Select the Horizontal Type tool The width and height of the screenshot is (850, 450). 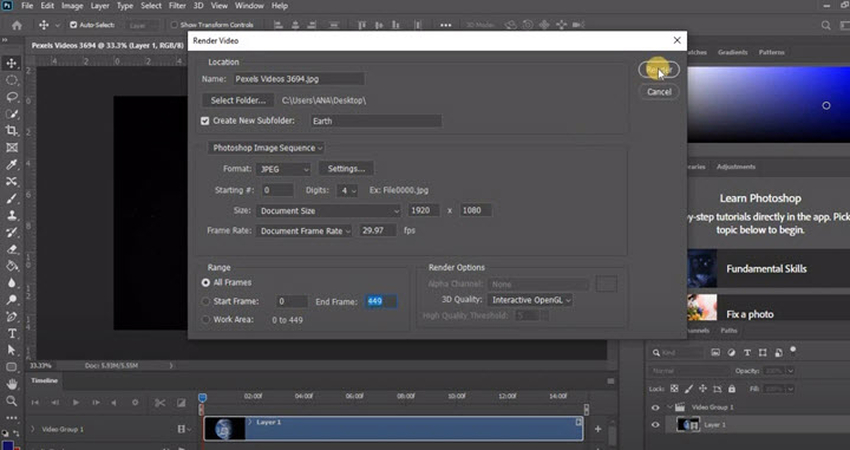tap(11, 333)
